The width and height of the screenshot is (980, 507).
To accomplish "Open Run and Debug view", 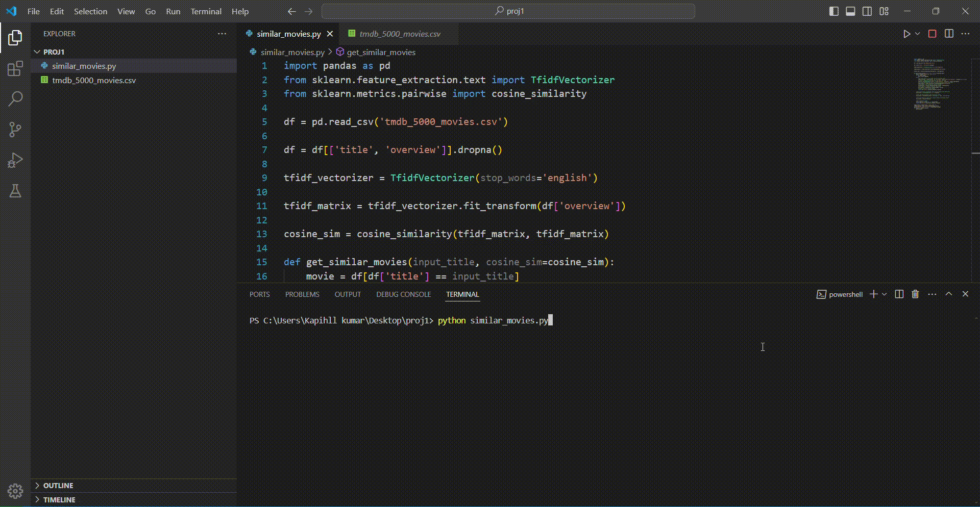I will [x=15, y=160].
